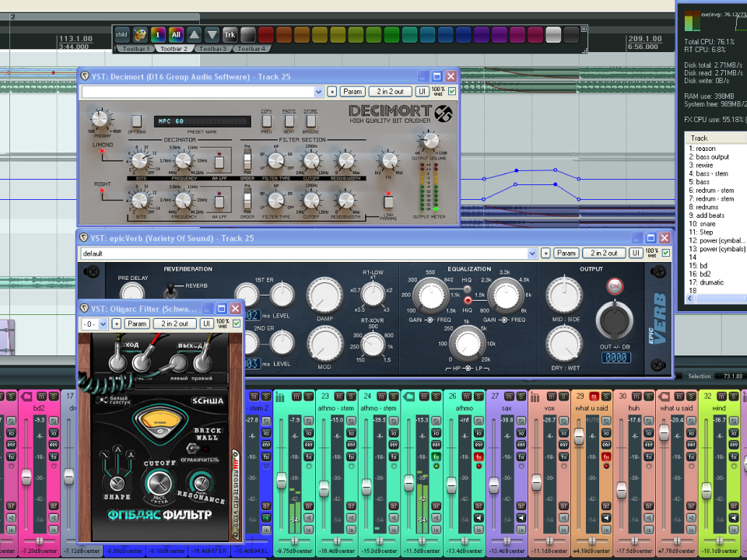The image size is (747, 560).
Task: Toggle the Decimort plugin bypass checkbox
Action: (452, 91)
